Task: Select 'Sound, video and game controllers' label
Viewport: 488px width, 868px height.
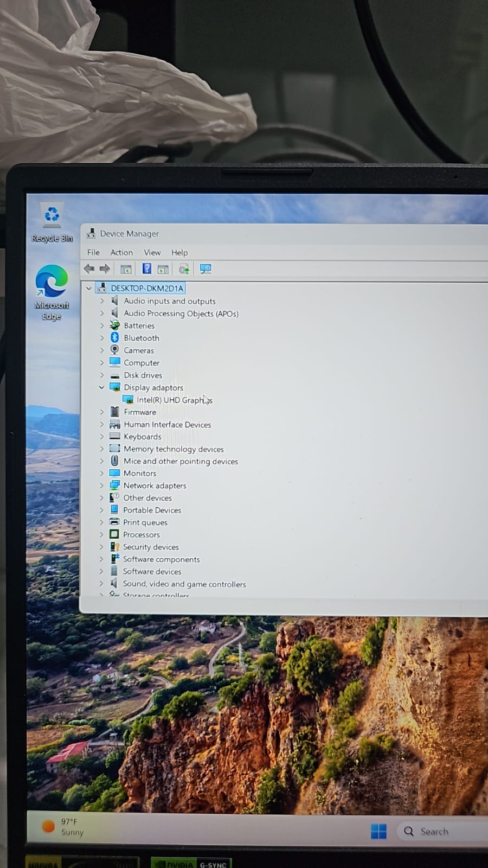Action: click(x=184, y=584)
